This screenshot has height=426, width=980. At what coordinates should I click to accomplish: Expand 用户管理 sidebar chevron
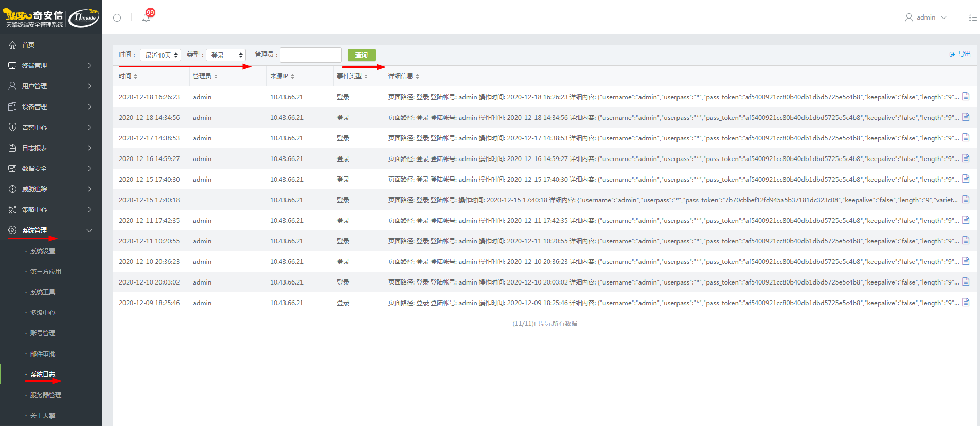point(90,86)
